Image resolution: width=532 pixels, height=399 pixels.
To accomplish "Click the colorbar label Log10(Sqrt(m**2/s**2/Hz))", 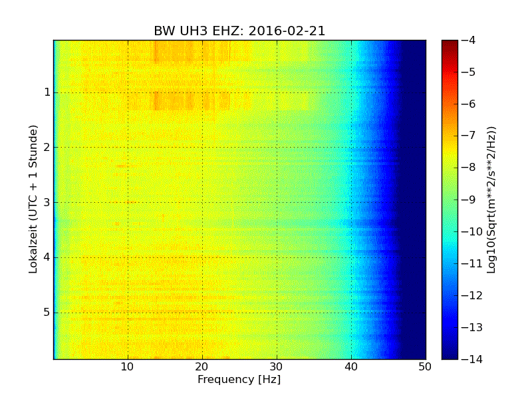I will (491, 200).
